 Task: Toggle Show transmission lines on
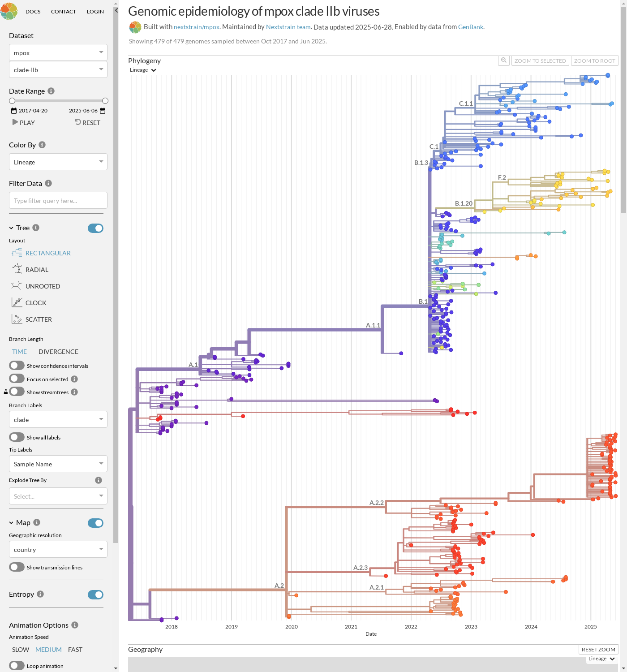point(17,567)
